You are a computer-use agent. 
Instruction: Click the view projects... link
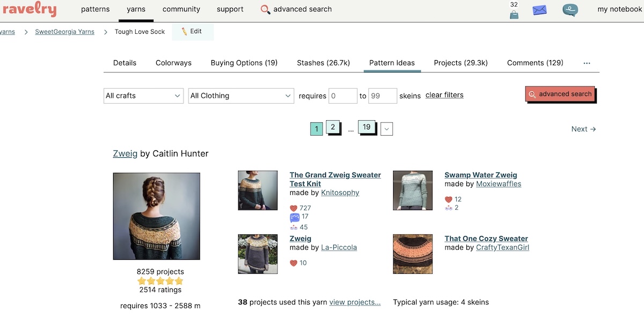[x=355, y=302]
